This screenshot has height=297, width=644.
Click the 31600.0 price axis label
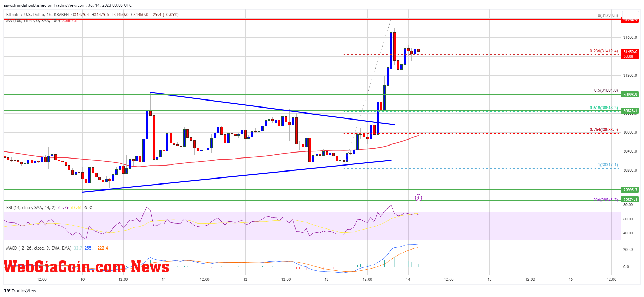pos(630,37)
